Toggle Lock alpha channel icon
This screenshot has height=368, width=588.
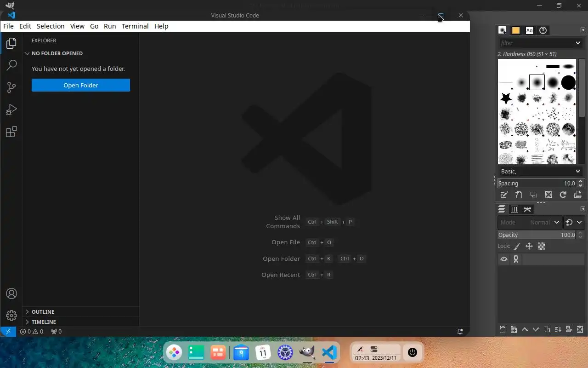[x=542, y=247]
